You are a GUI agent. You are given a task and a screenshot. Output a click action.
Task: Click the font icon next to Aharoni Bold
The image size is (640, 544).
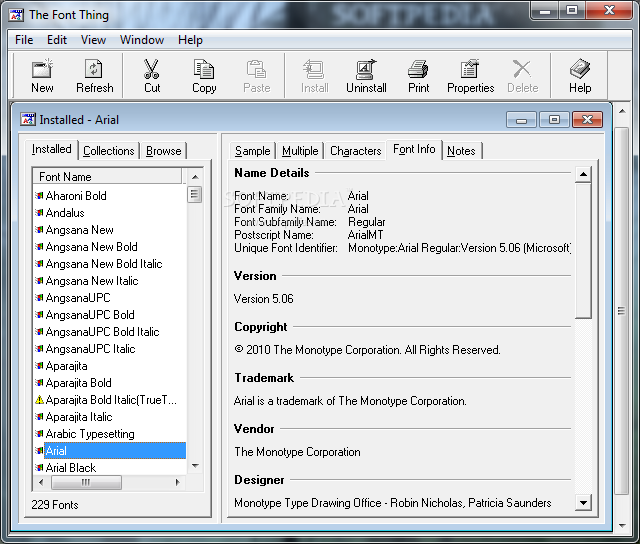(x=39, y=196)
